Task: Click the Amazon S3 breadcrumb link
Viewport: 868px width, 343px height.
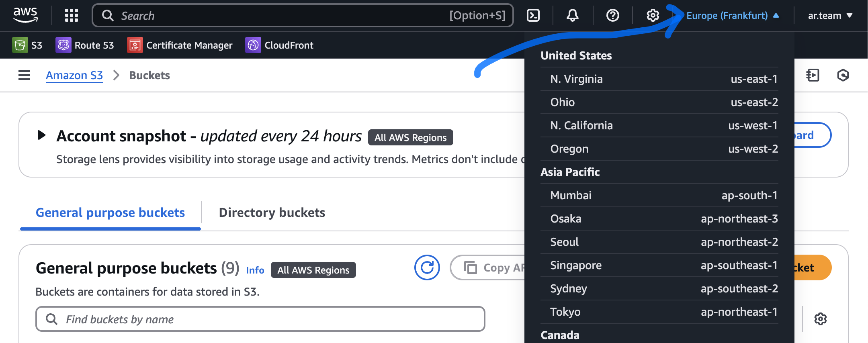Action: [74, 75]
